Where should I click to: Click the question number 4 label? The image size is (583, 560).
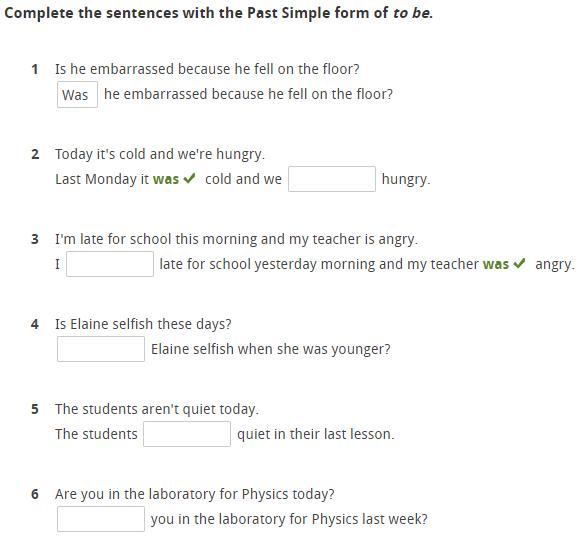pos(35,324)
